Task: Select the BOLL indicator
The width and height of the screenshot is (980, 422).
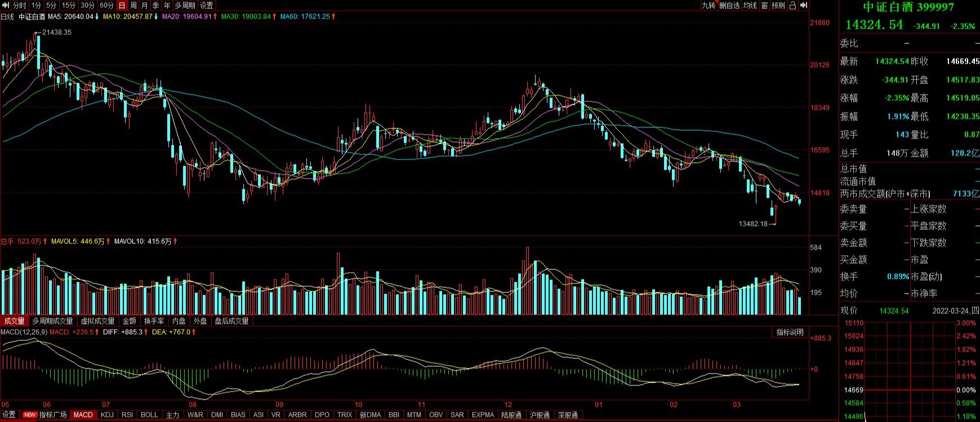Action: (149, 415)
